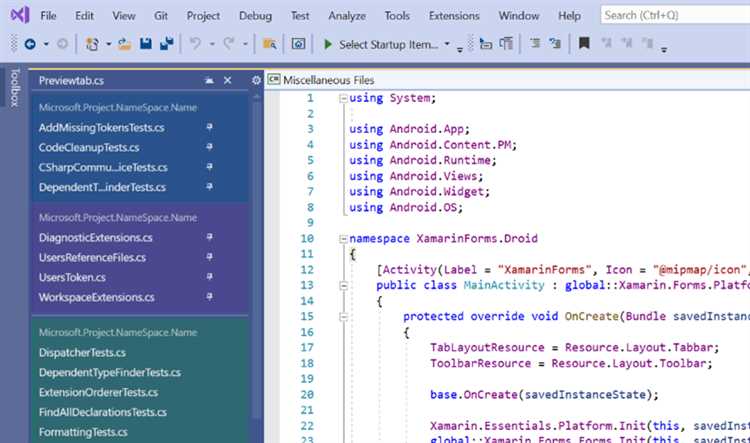Viewport: 750px width, 443px height.
Task: Toggle pin for DependentT...inderTests.cs
Action: click(x=209, y=187)
